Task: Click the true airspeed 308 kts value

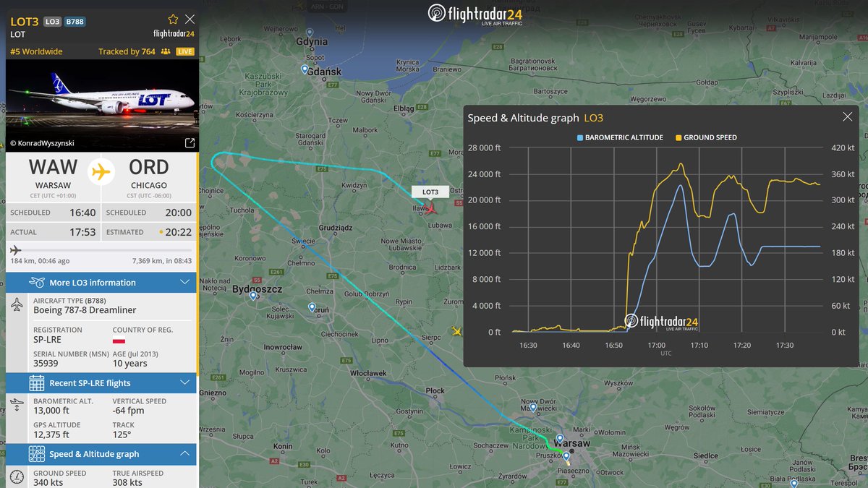Action: point(128,482)
